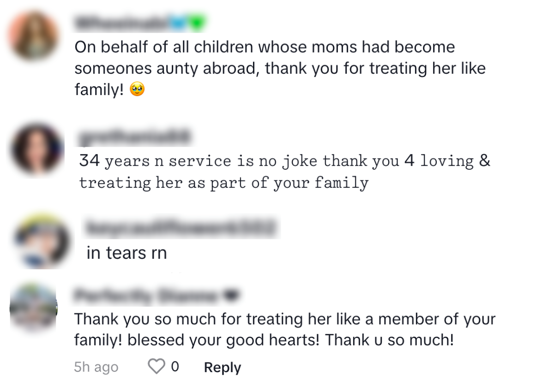This screenshot has height=392, width=554.
Task: Click the '5h ago' timestamp
Action: 96,368
